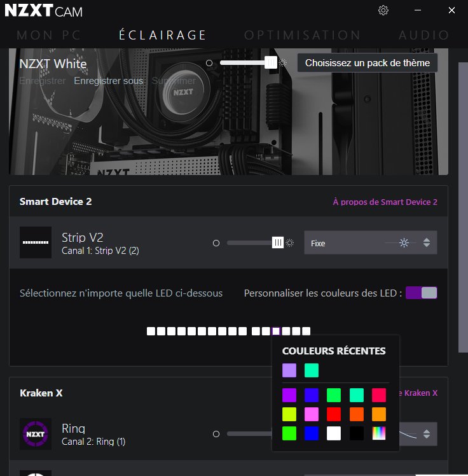
Task: Switch to the OPTIMISATION tab
Action: 303,35
